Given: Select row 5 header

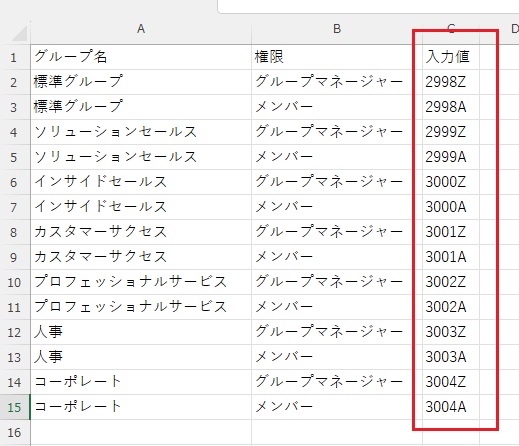Looking at the screenshot, I should point(14,157).
